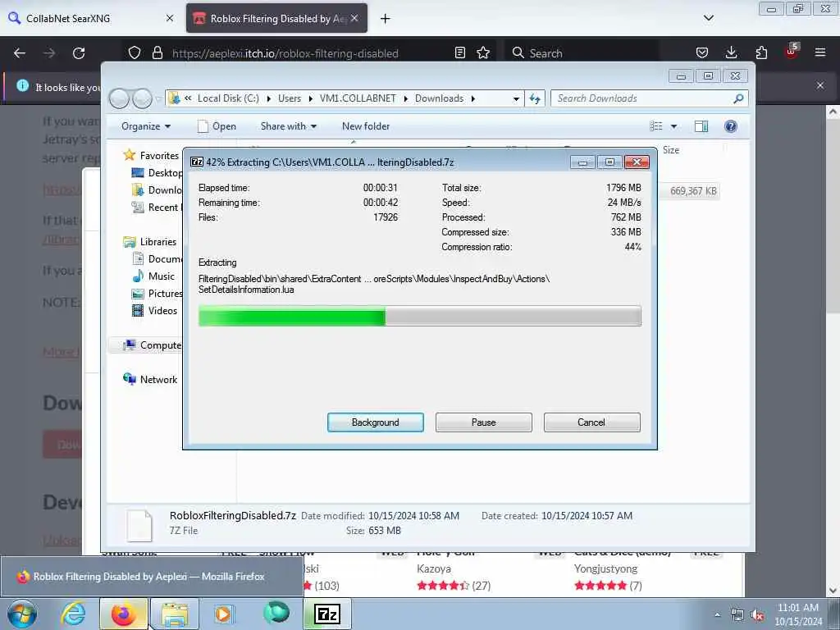The image size is (840, 630).
Task: Open the Organize menu in Explorer
Action: [146, 126]
